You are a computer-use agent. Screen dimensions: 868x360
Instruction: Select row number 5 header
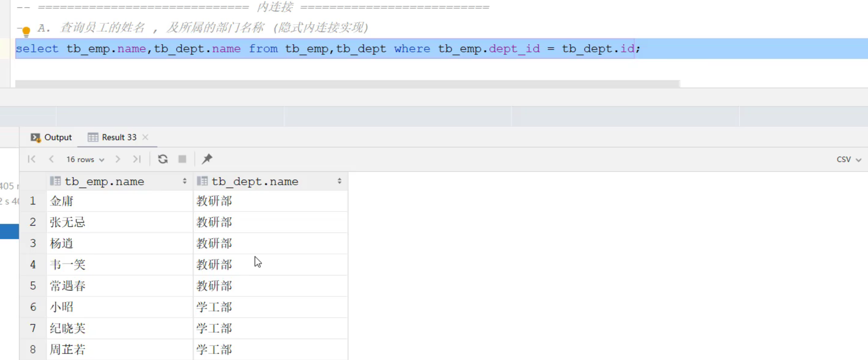click(x=33, y=286)
